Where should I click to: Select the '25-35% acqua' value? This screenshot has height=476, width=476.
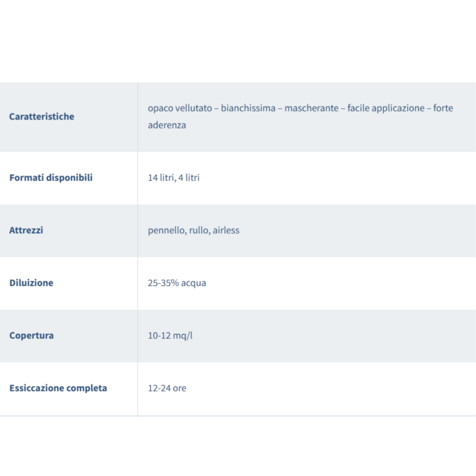(177, 283)
